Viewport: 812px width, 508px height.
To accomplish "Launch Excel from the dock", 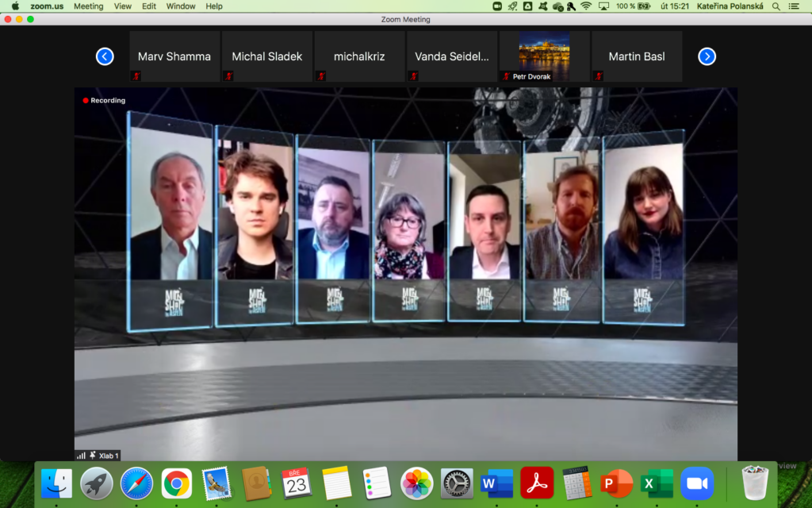I will pyautogui.click(x=657, y=483).
